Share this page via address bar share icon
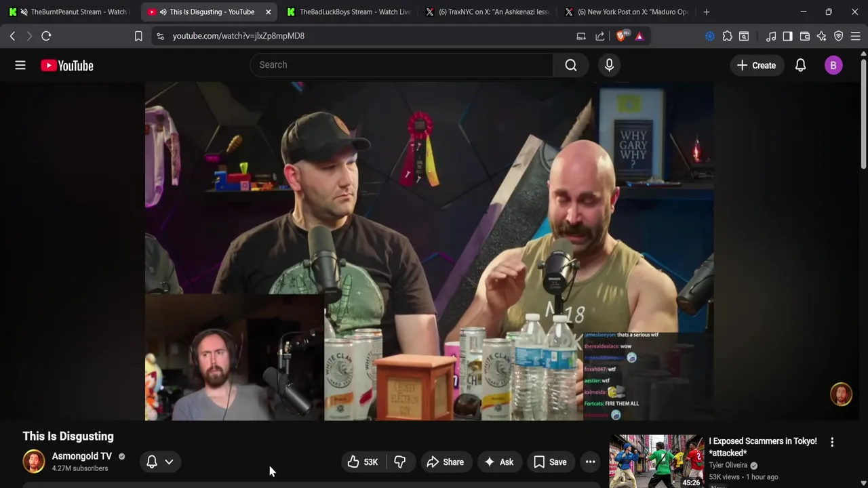The height and width of the screenshot is (488, 868). (600, 36)
